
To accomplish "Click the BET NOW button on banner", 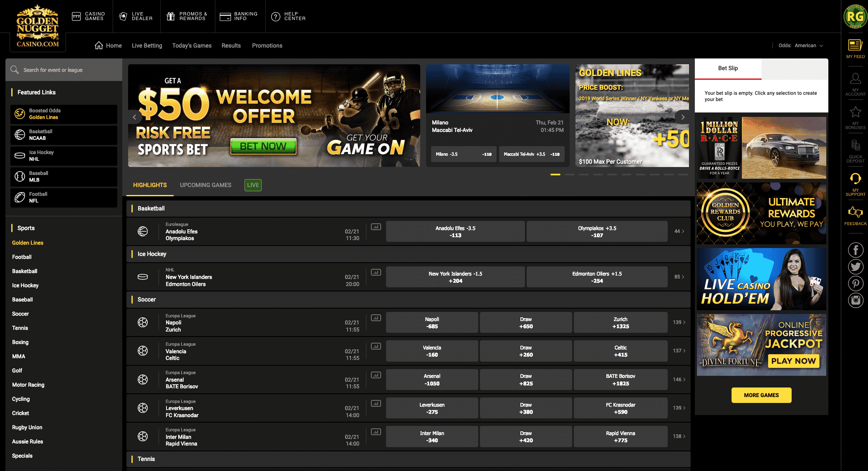I will click(x=263, y=147).
